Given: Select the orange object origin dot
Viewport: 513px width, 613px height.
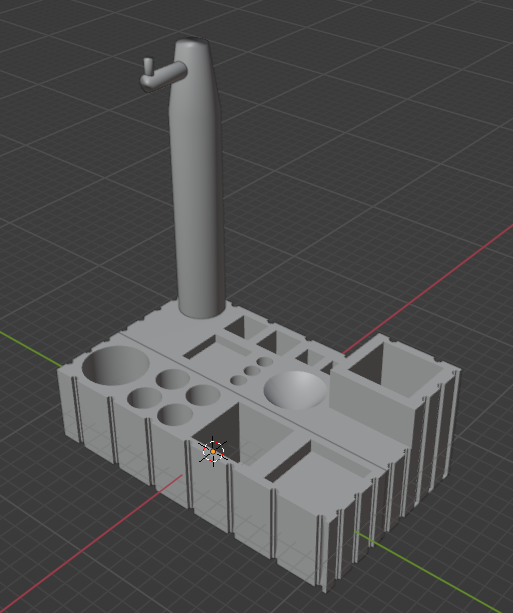Looking at the screenshot, I should click(x=213, y=451).
